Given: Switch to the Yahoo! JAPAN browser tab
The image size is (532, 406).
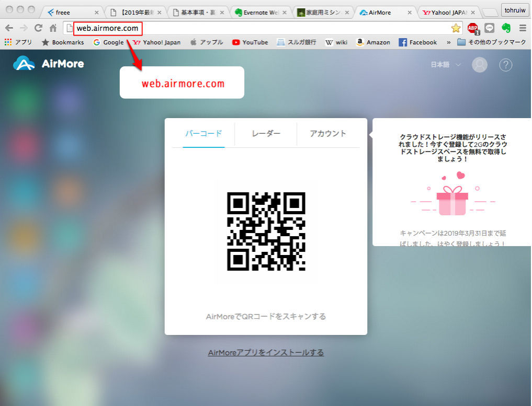Looking at the screenshot, I should point(448,13).
